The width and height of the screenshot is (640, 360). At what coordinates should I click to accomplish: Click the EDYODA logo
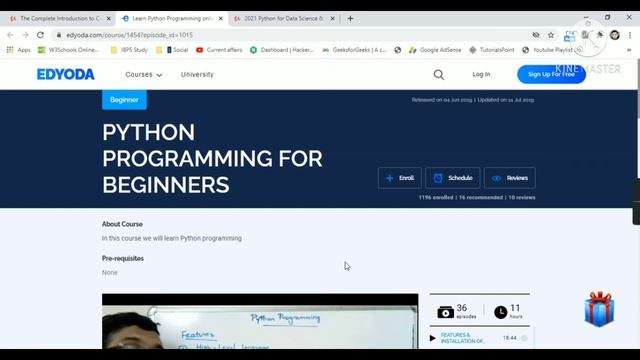pos(66,74)
